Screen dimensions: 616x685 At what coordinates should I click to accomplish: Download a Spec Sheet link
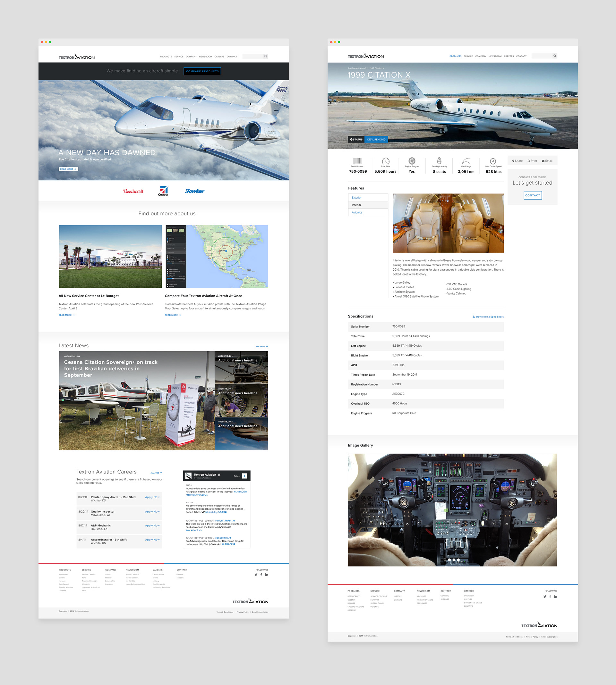tap(488, 316)
